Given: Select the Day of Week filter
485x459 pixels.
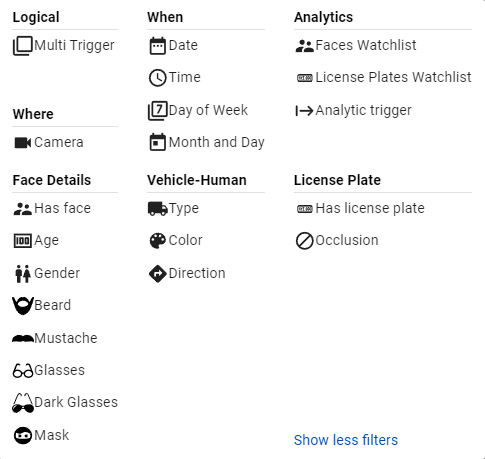Looking at the screenshot, I should click(x=198, y=110).
